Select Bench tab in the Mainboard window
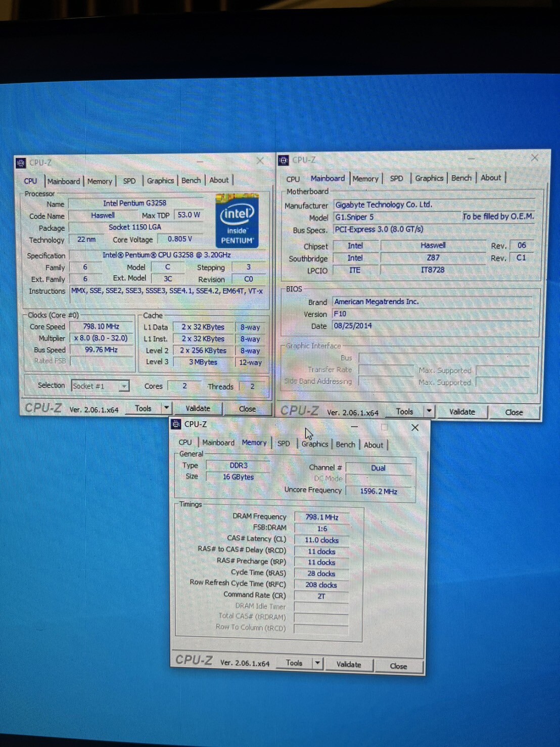 click(461, 178)
